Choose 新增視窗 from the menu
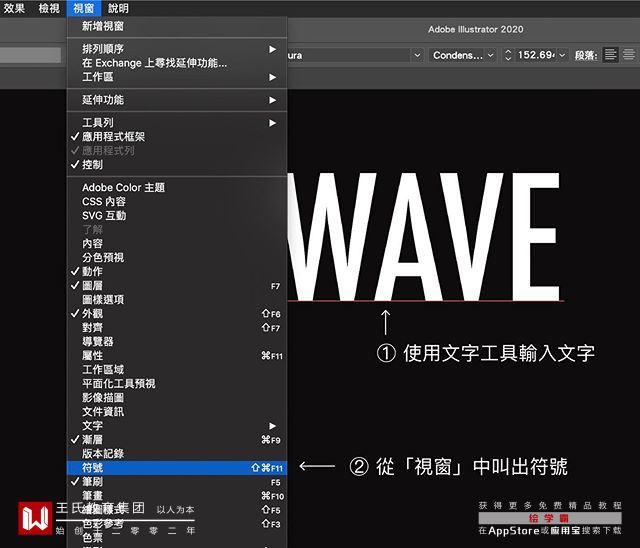The width and height of the screenshot is (640, 548). point(177,26)
